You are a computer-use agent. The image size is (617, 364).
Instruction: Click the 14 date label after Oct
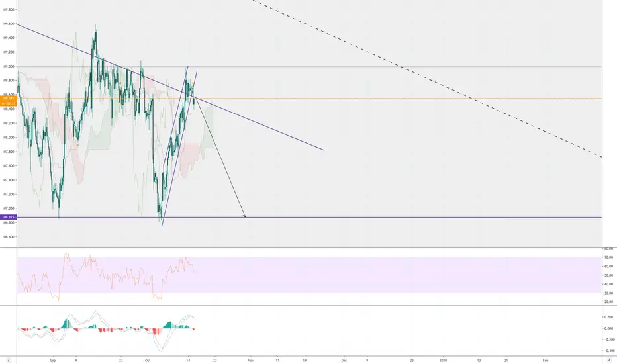(x=188, y=360)
